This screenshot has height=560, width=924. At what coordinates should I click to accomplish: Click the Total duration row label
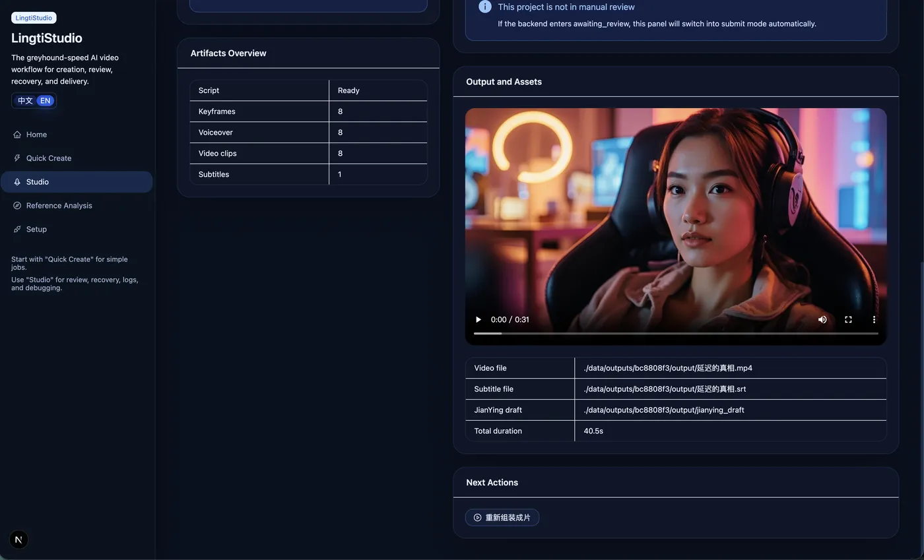tap(498, 431)
